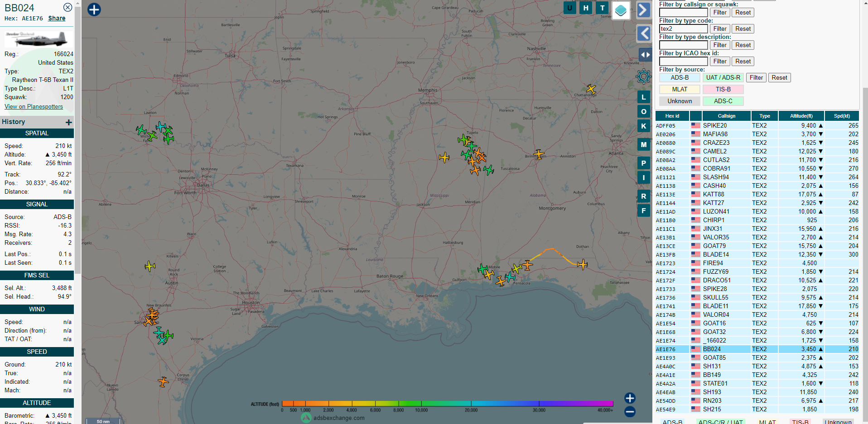Screen dimensions: 868x424
Task: Toggle the F map option button
Action: [x=644, y=210]
